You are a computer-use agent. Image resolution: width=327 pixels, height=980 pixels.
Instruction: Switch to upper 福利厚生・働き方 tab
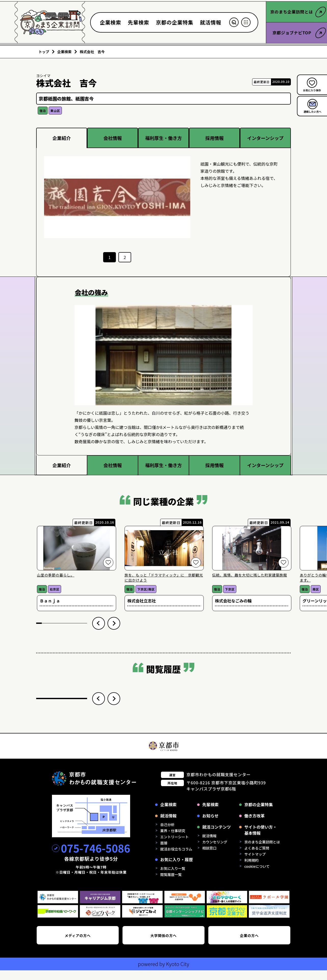coord(163,138)
